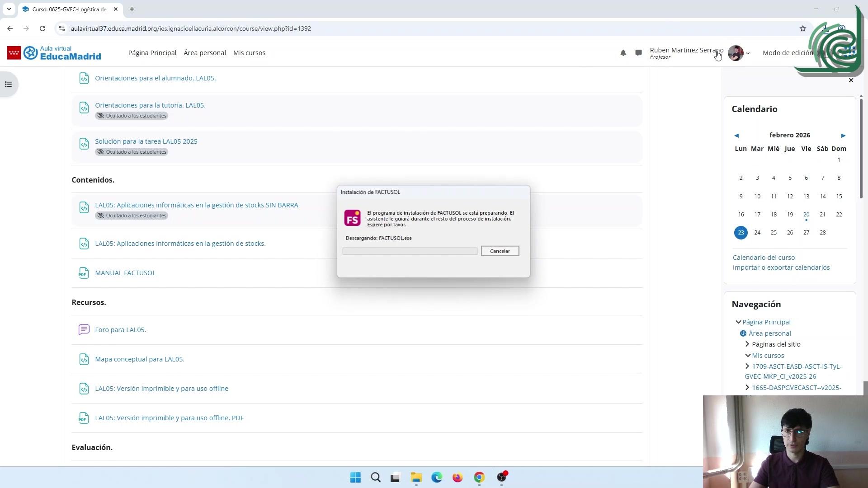Click the site information icon in address bar
Viewport: 868px width, 488px height.
[62, 28]
